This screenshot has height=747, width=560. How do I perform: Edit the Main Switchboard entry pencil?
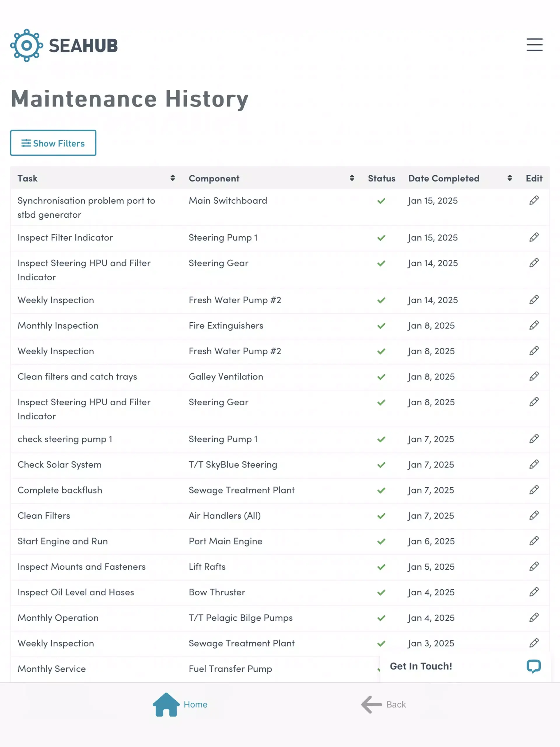click(534, 200)
